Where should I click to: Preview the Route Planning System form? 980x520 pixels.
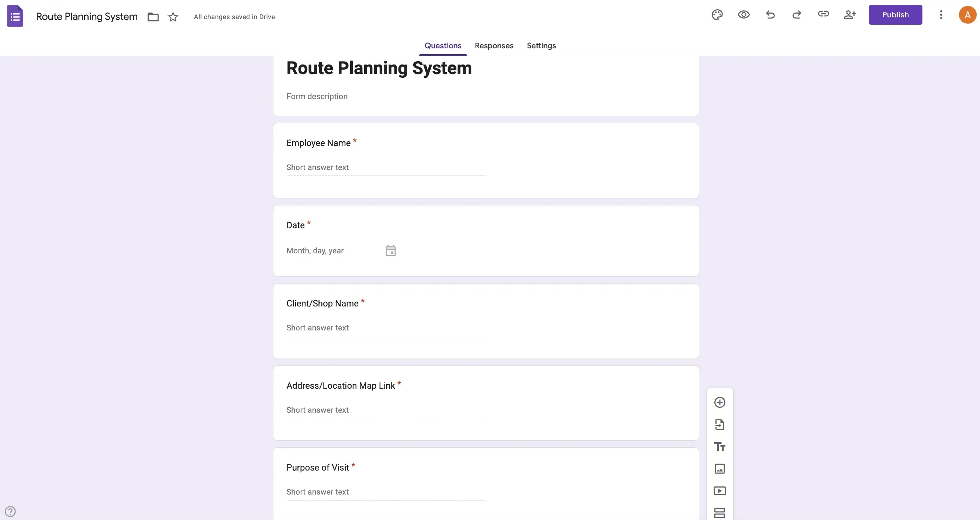(x=744, y=15)
